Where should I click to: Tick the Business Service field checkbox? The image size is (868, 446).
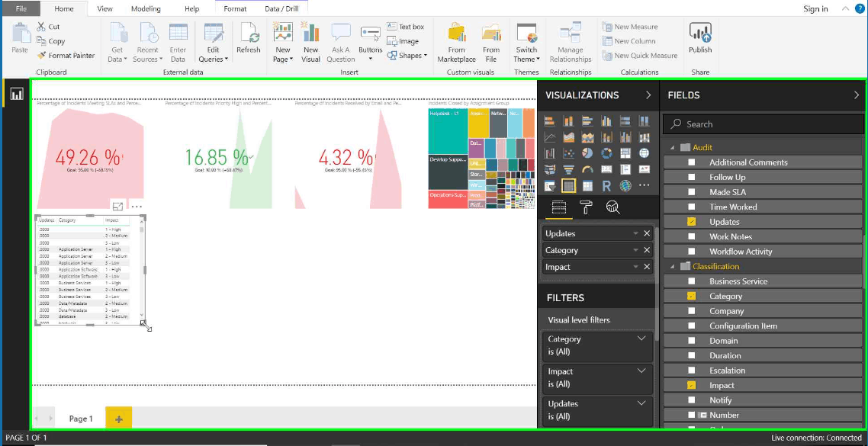(x=691, y=281)
